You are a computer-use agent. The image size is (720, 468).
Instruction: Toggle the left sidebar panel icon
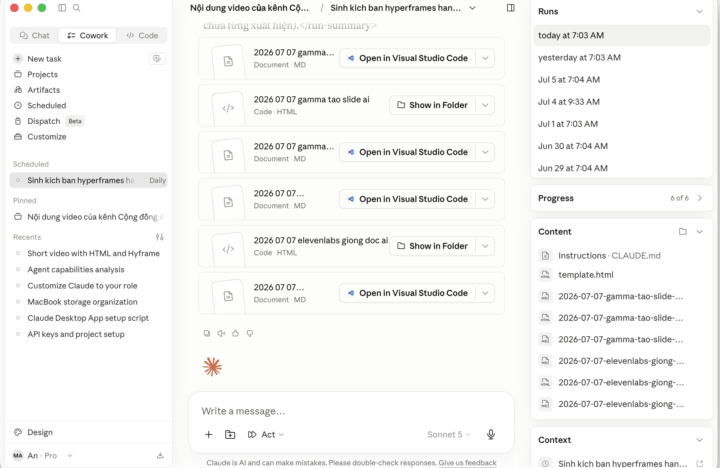click(62, 8)
